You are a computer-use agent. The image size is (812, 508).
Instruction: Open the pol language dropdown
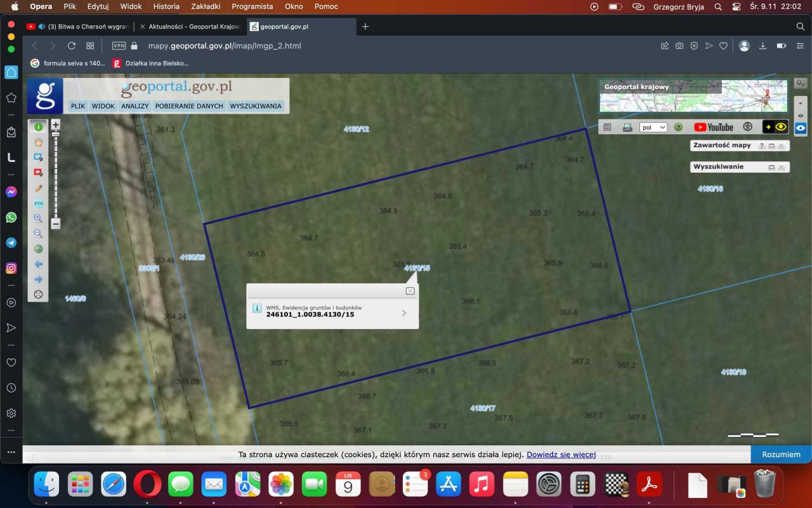[653, 127]
